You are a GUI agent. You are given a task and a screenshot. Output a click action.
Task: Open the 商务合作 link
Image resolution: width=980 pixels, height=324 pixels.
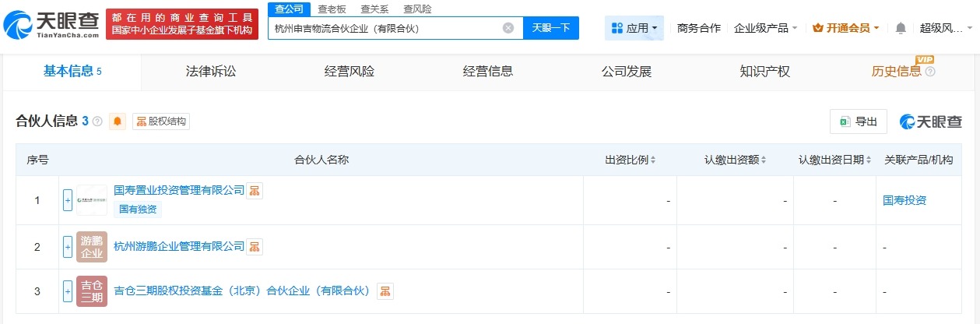[x=699, y=28]
